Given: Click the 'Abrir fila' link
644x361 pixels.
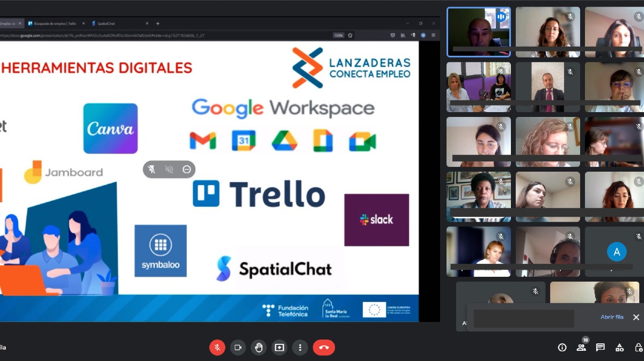Looking at the screenshot, I should tap(612, 317).
